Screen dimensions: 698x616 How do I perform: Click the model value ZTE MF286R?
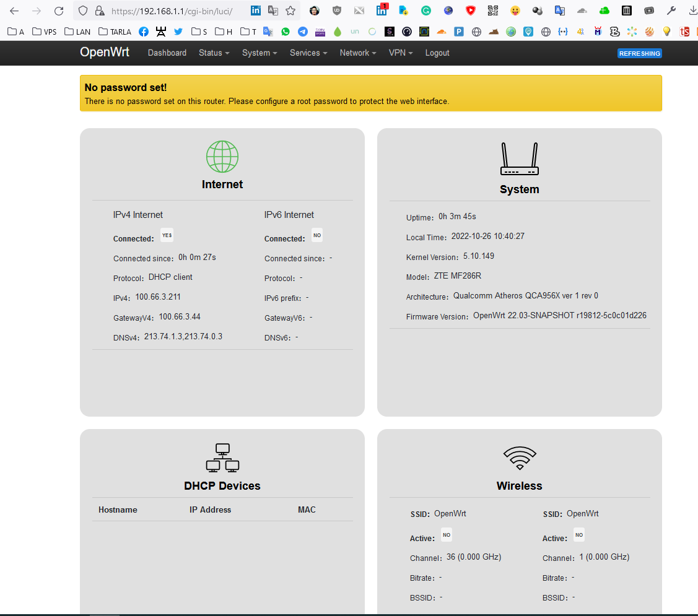click(458, 276)
